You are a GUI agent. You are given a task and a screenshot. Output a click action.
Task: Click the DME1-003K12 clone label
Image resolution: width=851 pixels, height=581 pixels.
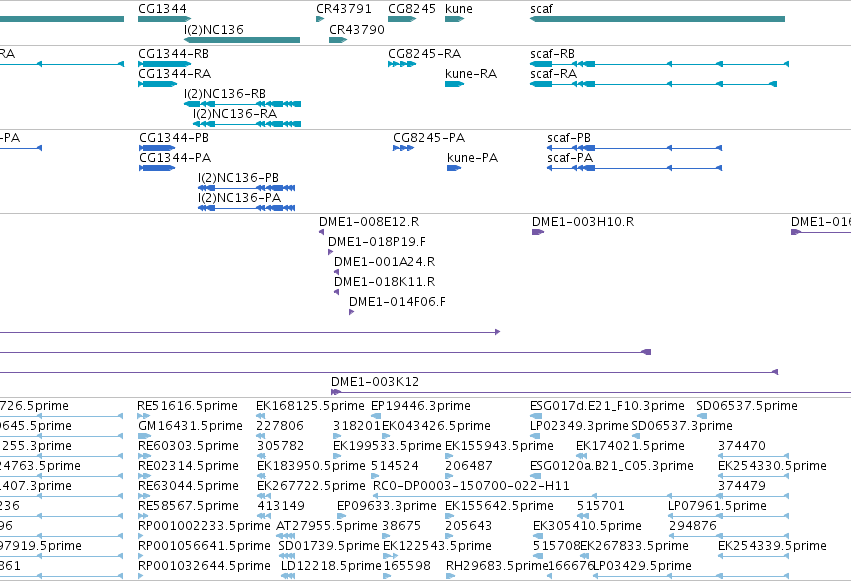(x=375, y=382)
